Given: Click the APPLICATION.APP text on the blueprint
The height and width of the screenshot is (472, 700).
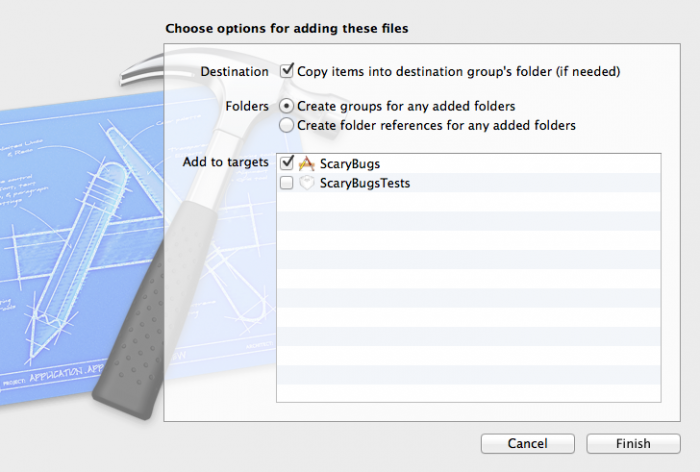Looking at the screenshot, I should click(66, 374).
